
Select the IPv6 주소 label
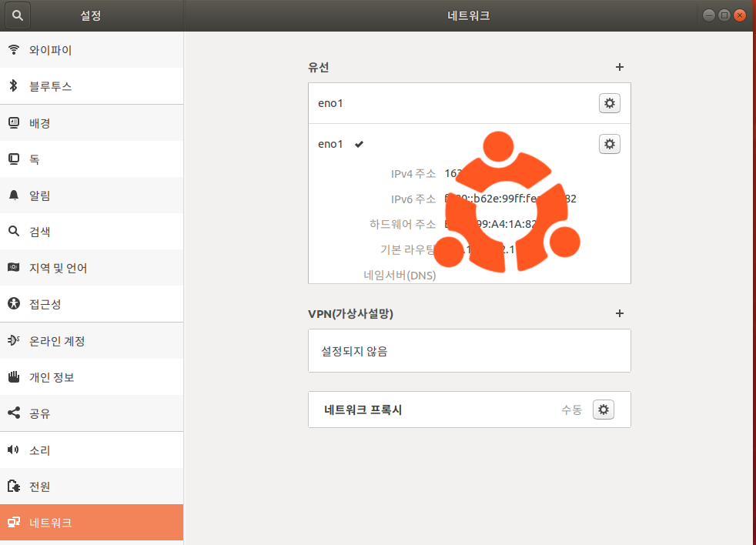[x=413, y=199]
